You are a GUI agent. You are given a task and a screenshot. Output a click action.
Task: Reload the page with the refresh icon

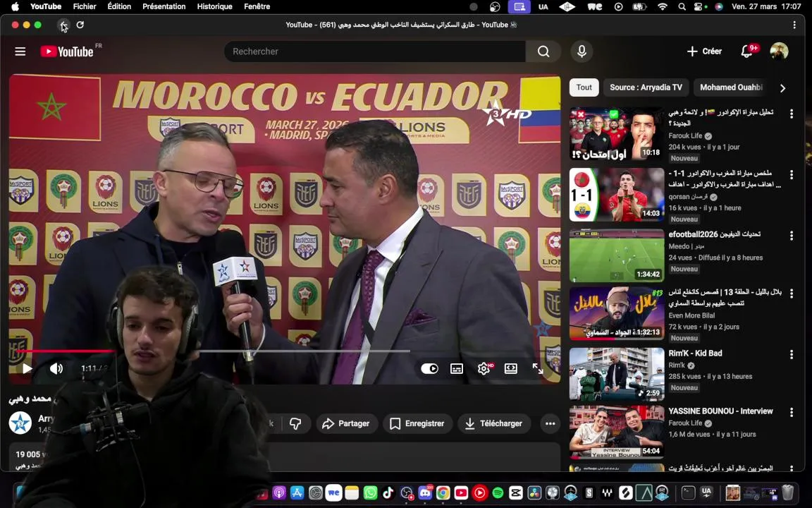pos(80,25)
